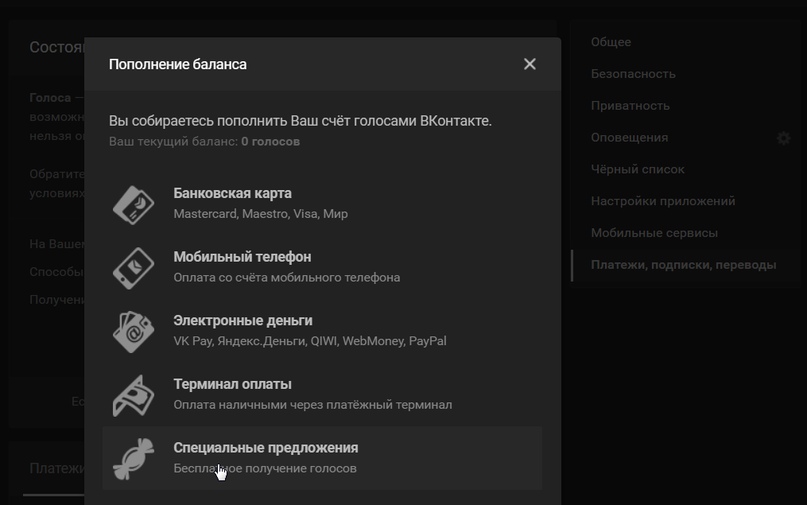Click the Оплата со счёта мобильного телефона text
Viewport: 807px width, 505px height.
[x=287, y=277]
